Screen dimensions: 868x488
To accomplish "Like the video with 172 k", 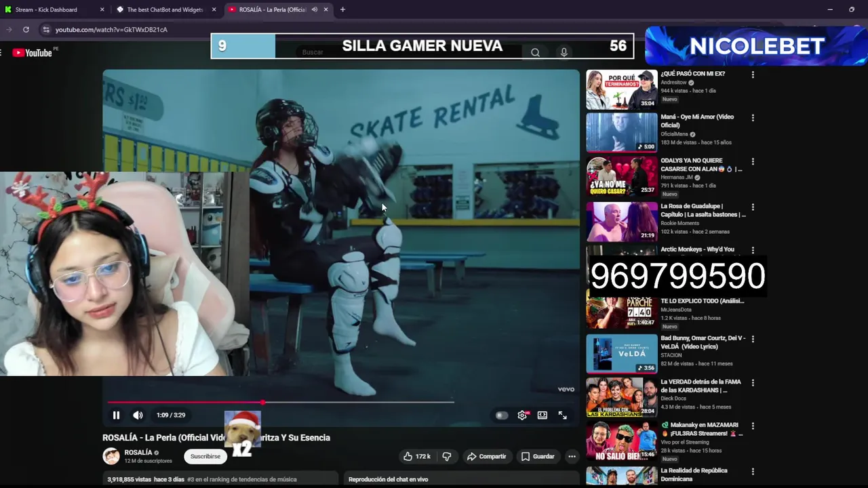I will pos(416,456).
